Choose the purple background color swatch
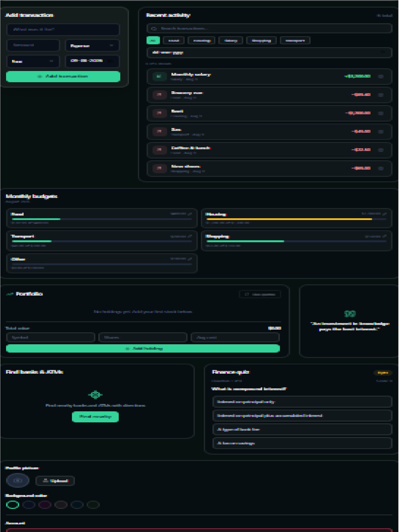This screenshot has height=532, width=399. (45, 505)
